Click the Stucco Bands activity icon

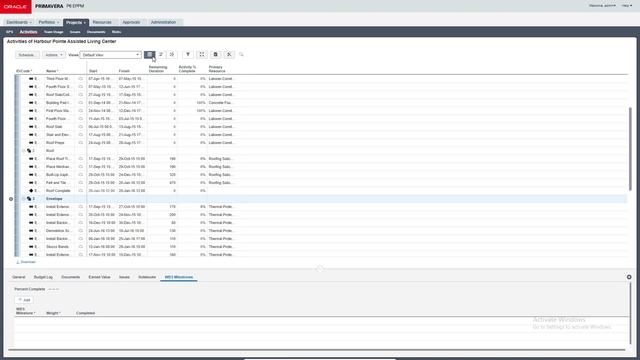pyautogui.click(x=31, y=247)
